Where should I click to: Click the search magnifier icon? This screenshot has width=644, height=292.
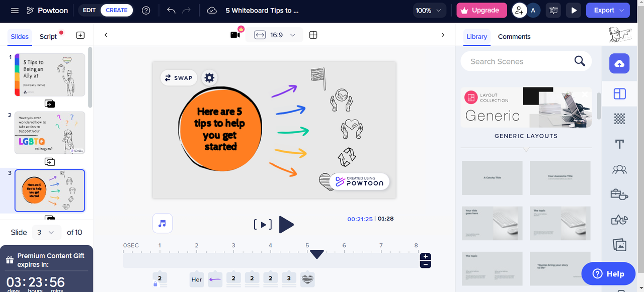[580, 61]
